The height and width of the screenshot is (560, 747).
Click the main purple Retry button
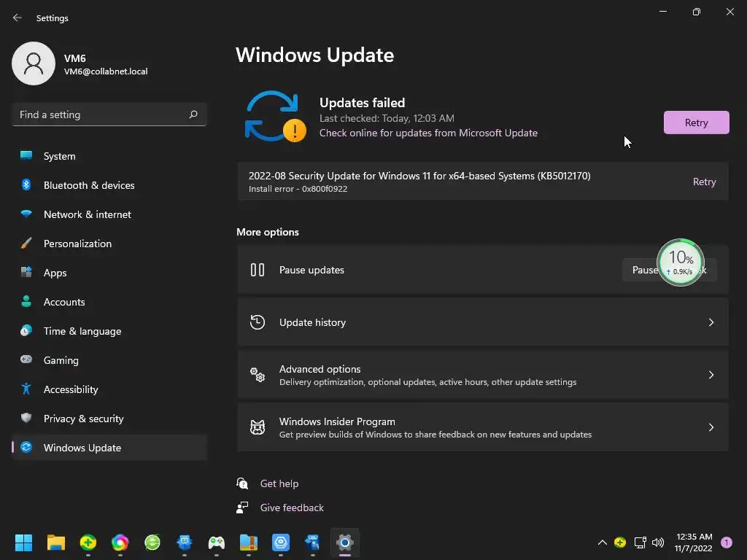(696, 122)
